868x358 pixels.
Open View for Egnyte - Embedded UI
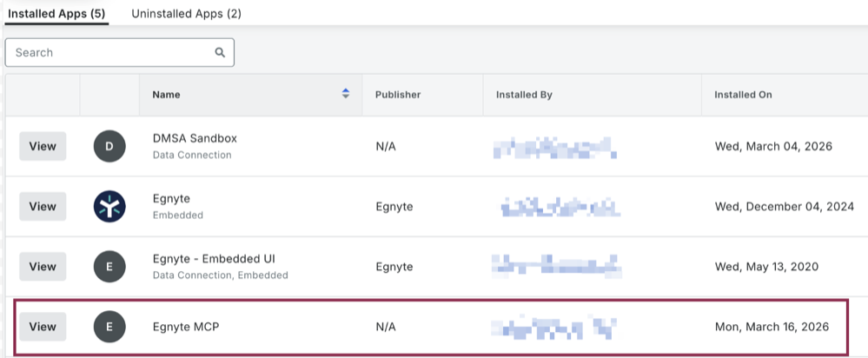point(43,267)
